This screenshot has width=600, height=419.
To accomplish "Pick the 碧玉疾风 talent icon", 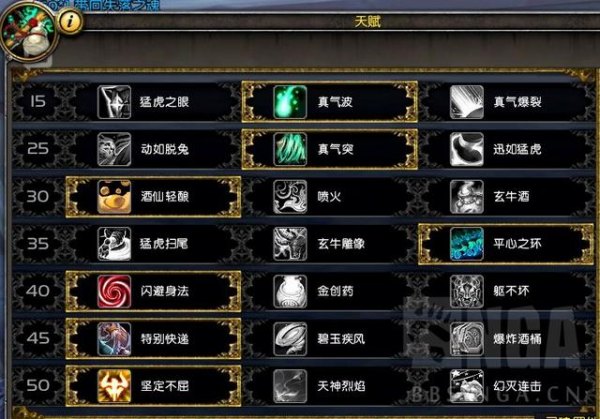I will pyautogui.click(x=290, y=339).
